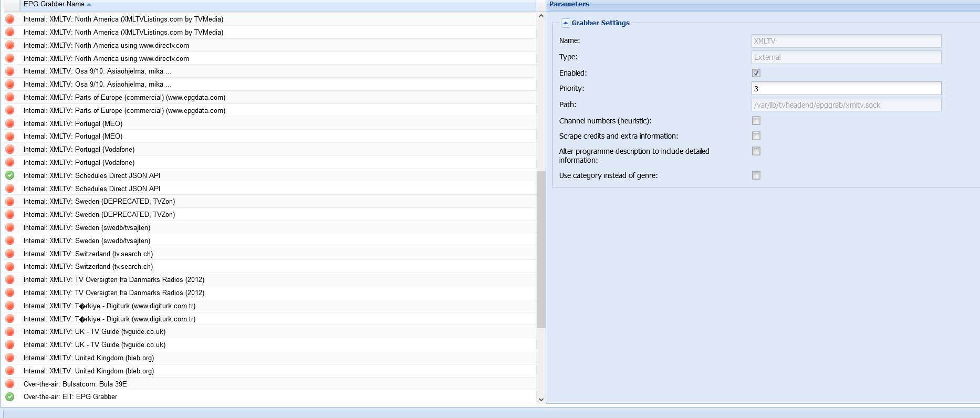Click red disabled icon beside Schedules Direct JSON API

(x=10, y=189)
